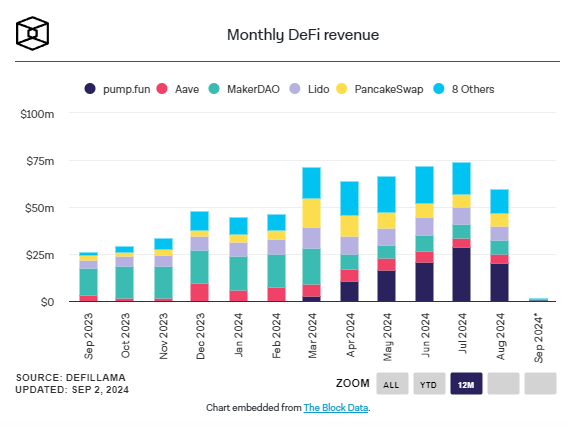Click the Oct 2023 MakerDAO teal segment
Image resolution: width=568 pixels, height=427 pixels.
coord(125,283)
